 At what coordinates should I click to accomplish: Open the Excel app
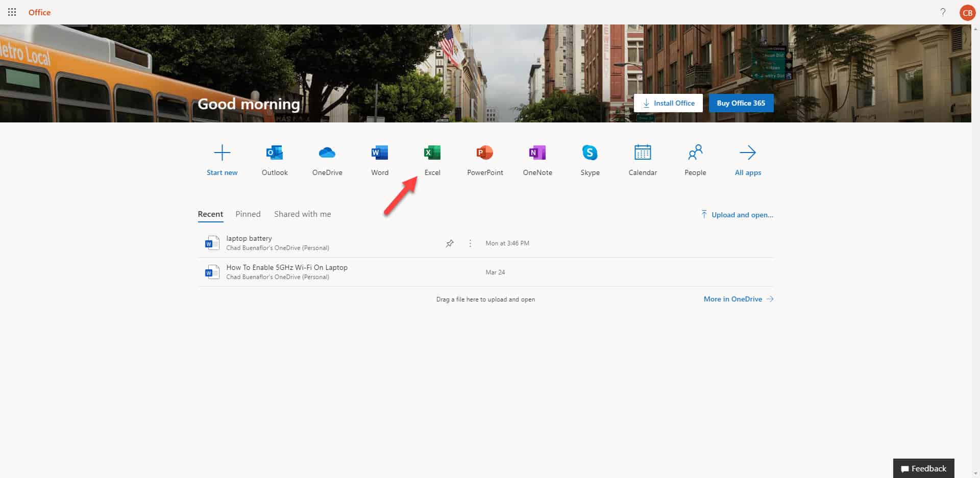coord(432,160)
